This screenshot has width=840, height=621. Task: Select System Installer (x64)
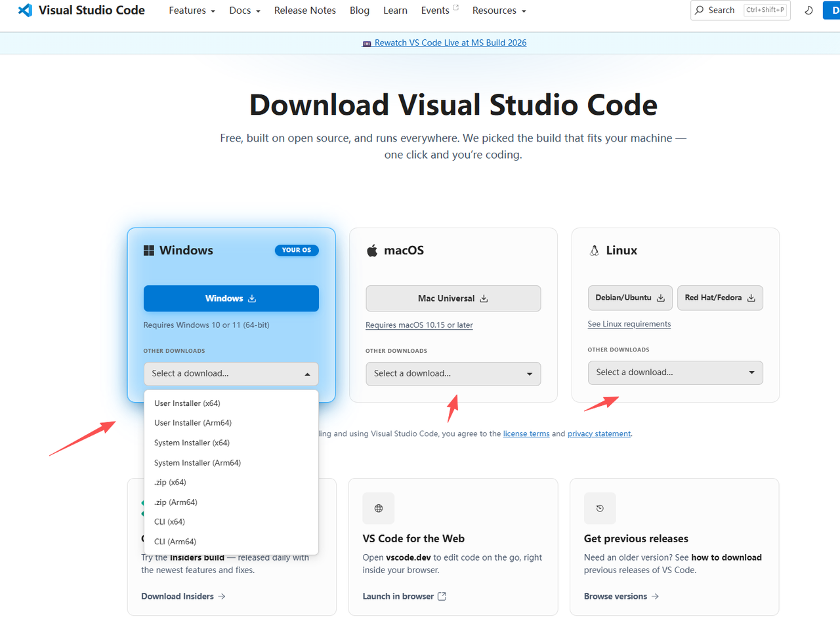point(231,443)
